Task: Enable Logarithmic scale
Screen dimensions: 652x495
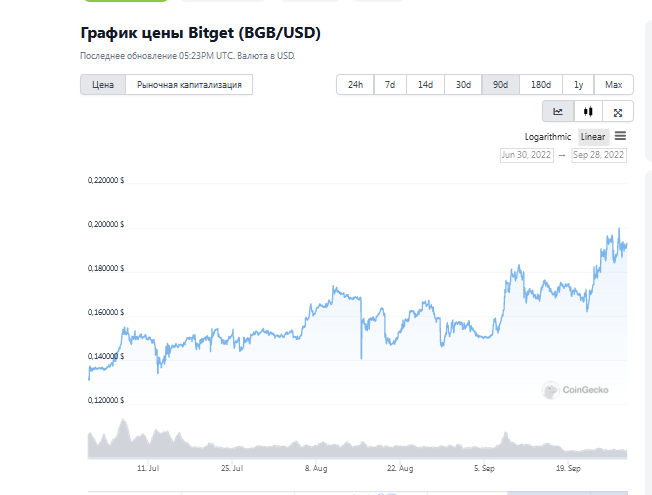Action: [548, 137]
